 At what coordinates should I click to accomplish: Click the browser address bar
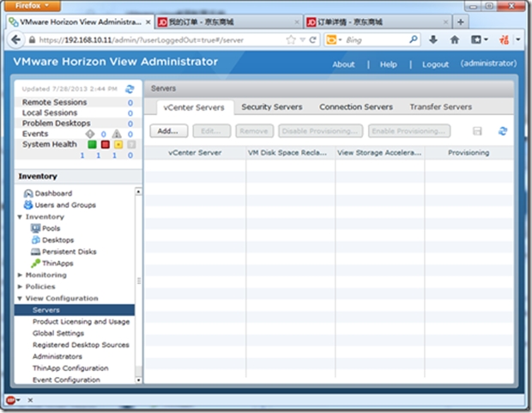click(161, 40)
